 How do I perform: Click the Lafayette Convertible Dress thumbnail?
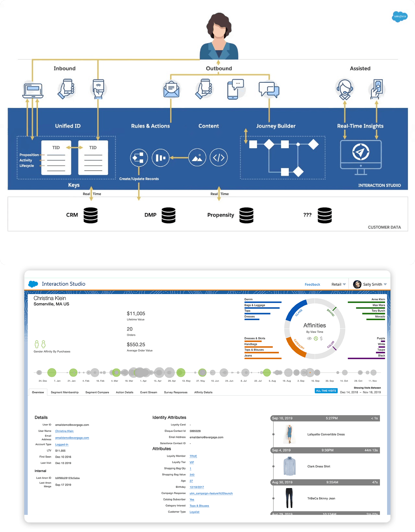(289, 434)
